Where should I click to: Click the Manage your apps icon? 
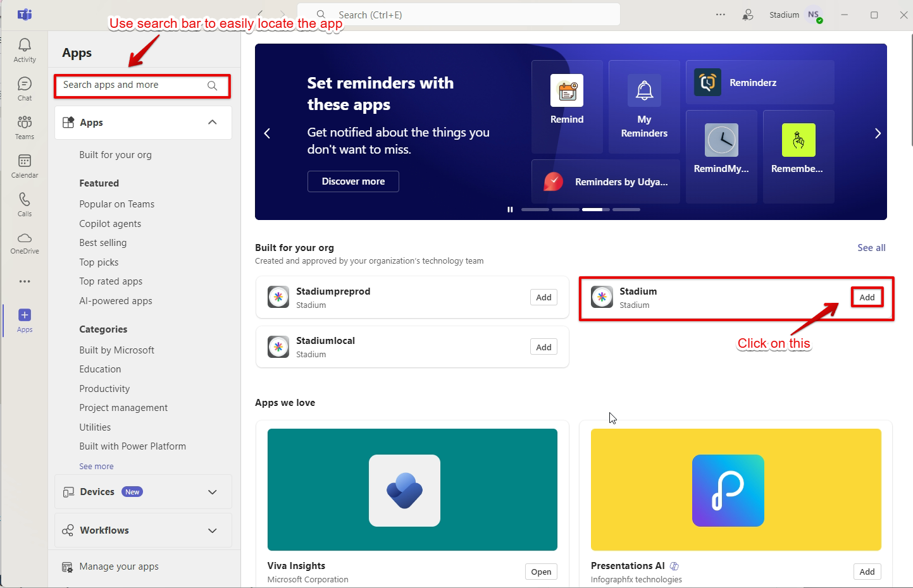pos(68,567)
